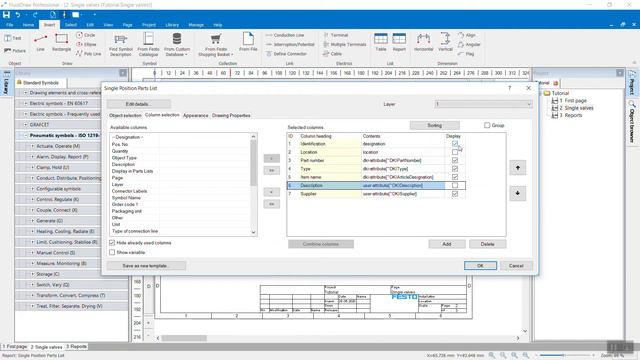Select the Text tool icon
Screen dimensions: 640x360
click(x=13, y=38)
